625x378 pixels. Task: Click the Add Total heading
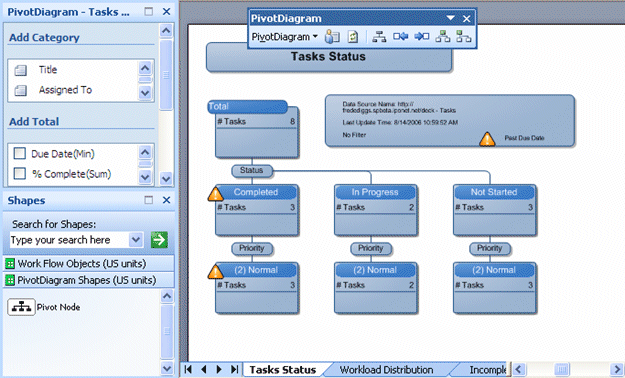pos(34,122)
